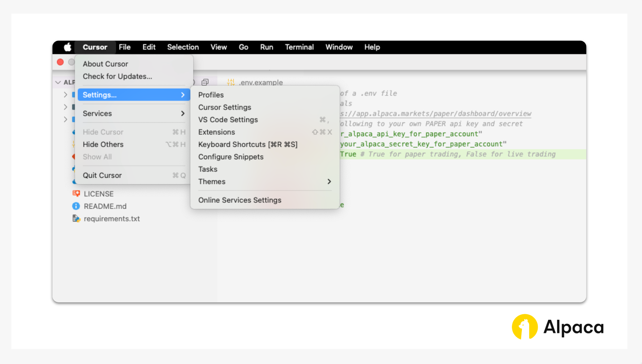Open the Window menu
This screenshot has height=364, width=642.
(x=339, y=47)
